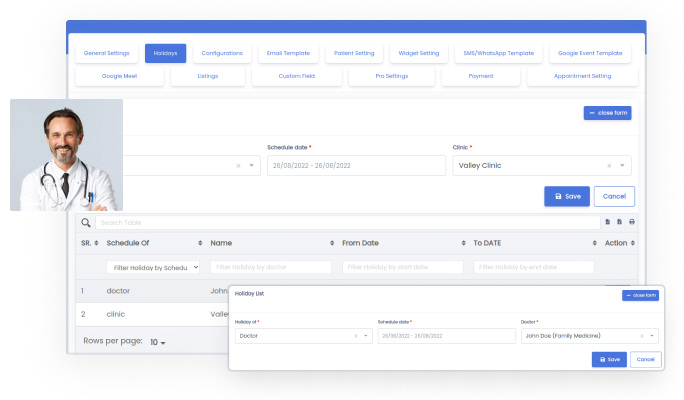The height and width of the screenshot is (400, 684).
Task: Clear the Valley Clinic selection with the x
Action: [609, 166]
